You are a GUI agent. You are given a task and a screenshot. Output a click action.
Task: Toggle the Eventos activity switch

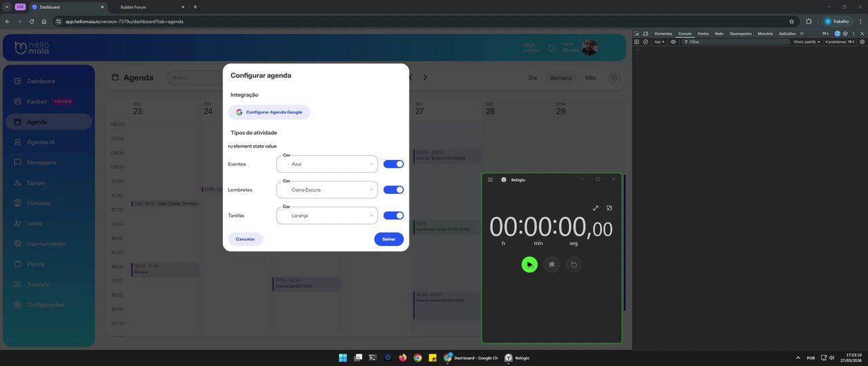(x=393, y=164)
